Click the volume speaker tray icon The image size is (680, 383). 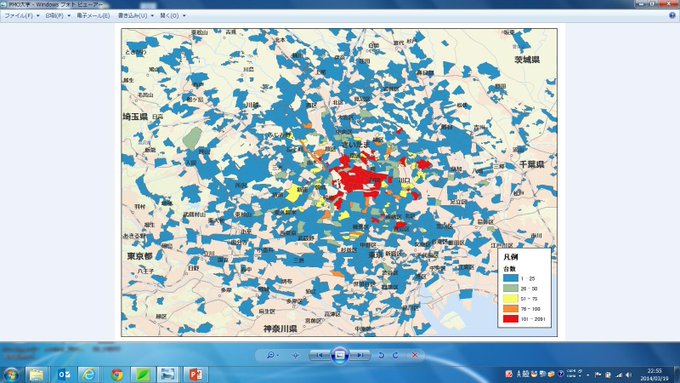click(629, 375)
